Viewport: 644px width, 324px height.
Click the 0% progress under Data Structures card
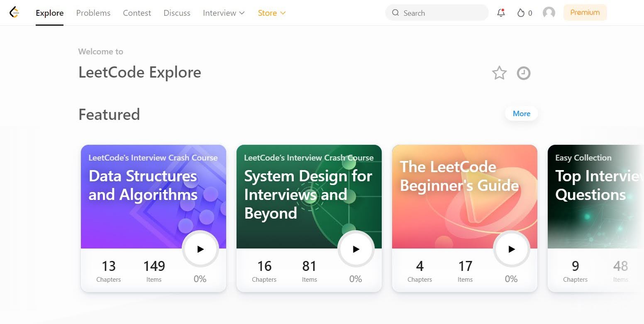coord(200,279)
